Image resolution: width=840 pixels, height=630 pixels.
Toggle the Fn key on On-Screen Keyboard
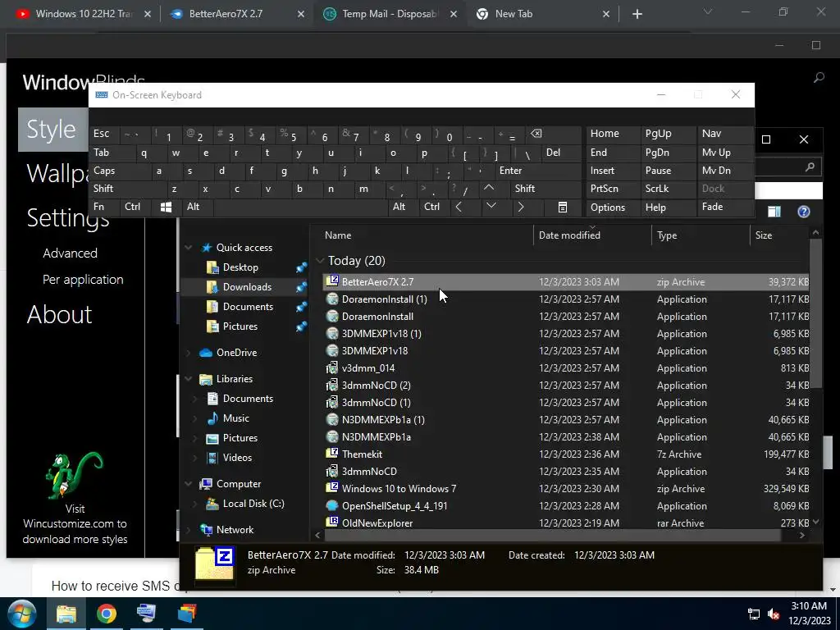104,207
